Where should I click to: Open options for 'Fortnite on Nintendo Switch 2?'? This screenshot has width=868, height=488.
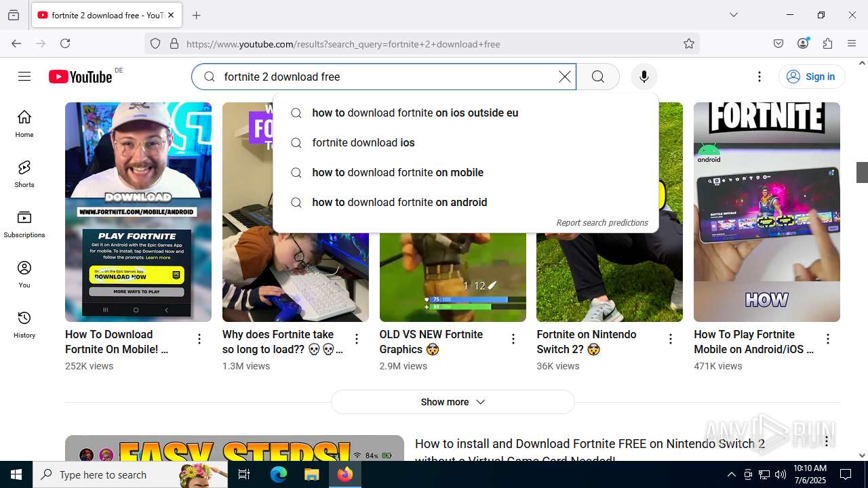pos(671,339)
